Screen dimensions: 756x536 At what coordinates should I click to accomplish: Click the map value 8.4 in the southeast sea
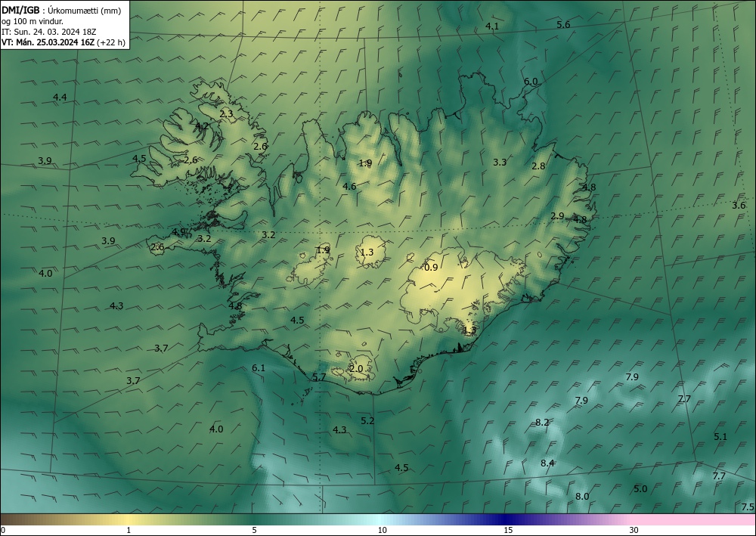coord(547,463)
